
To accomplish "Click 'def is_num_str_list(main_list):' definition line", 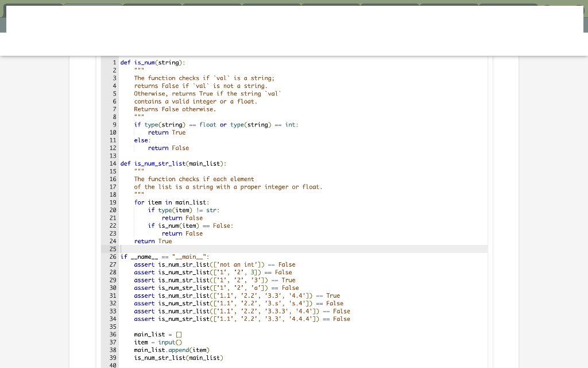I will click(173, 164).
